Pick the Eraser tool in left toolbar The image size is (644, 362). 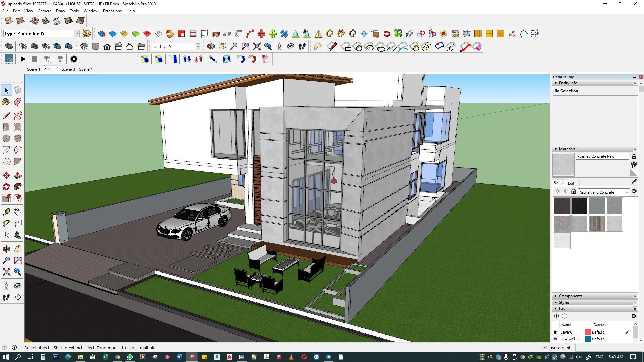(x=18, y=102)
